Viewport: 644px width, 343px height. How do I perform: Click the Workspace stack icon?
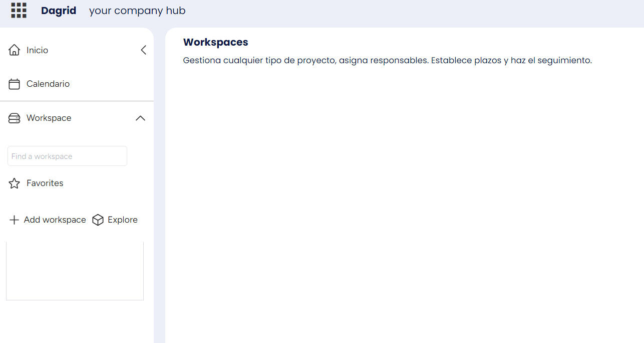14,118
